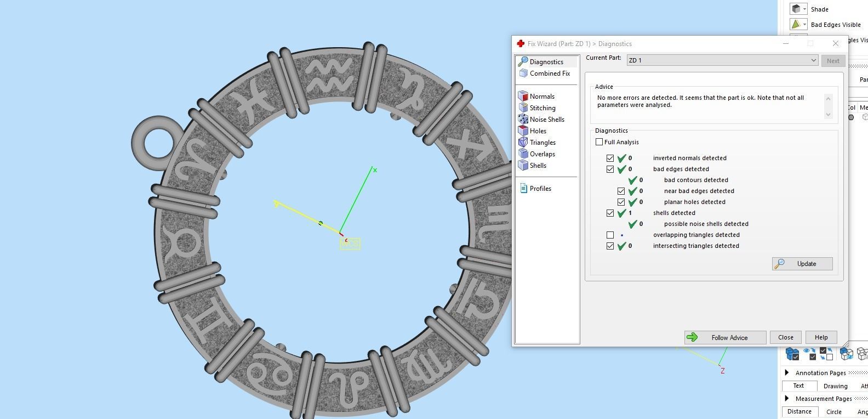Click the visible parts cubes with eye icon

(847, 354)
